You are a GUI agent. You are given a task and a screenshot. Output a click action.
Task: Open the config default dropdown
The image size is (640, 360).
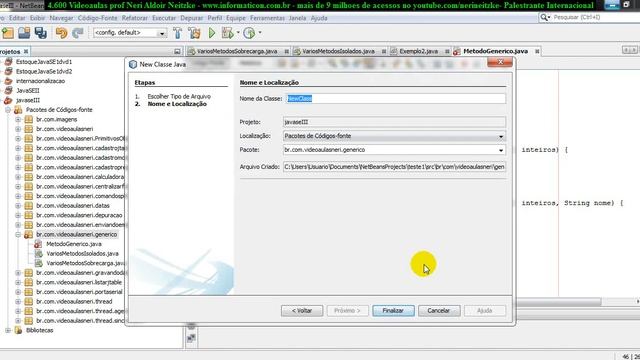click(162, 33)
